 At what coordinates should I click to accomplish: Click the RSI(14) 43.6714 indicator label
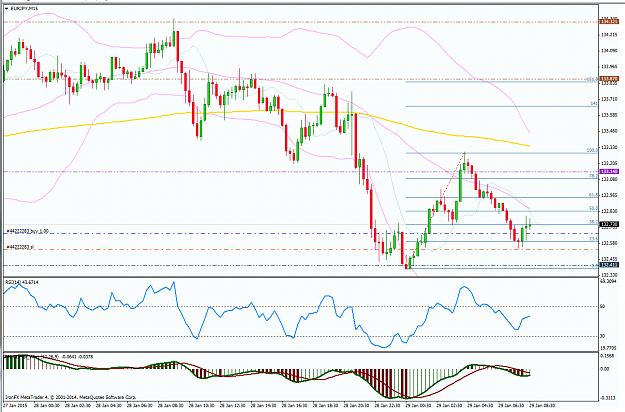22,282
